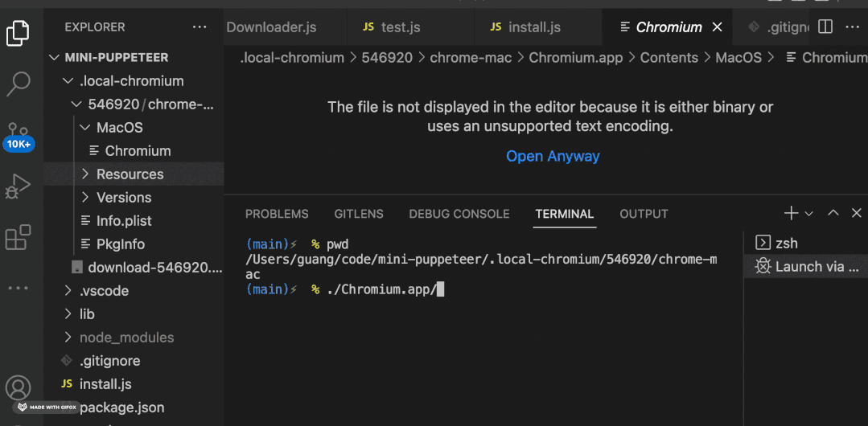Select the Launch via debug terminal
Screen dimensions: 868x426
click(805, 267)
